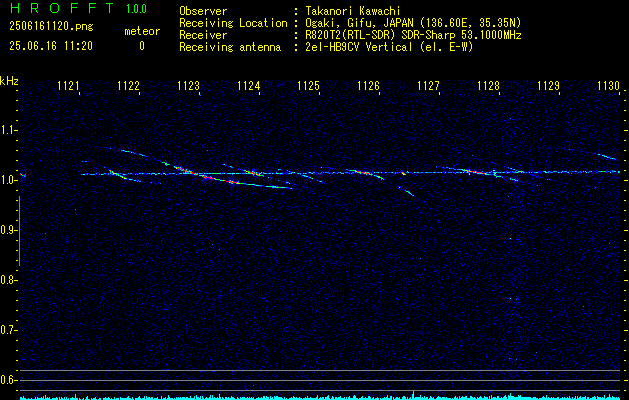This screenshot has width=629, height=400.
Task: Click the cyan signal level strip at the bottom
Action: tap(320, 397)
